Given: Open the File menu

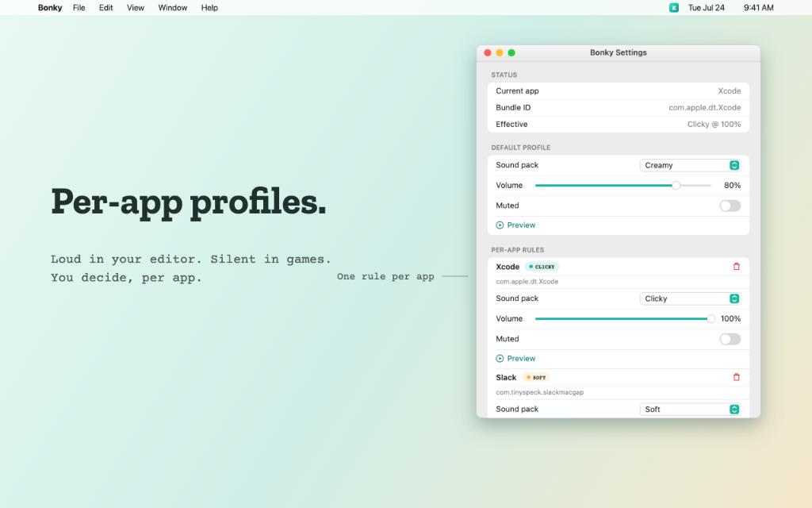Looking at the screenshot, I should pyautogui.click(x=79, y=8).
